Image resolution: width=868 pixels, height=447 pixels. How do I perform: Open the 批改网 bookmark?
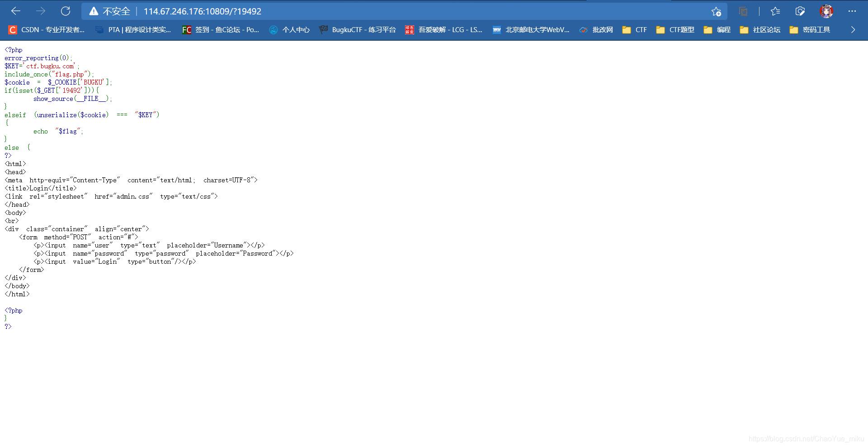596,30
